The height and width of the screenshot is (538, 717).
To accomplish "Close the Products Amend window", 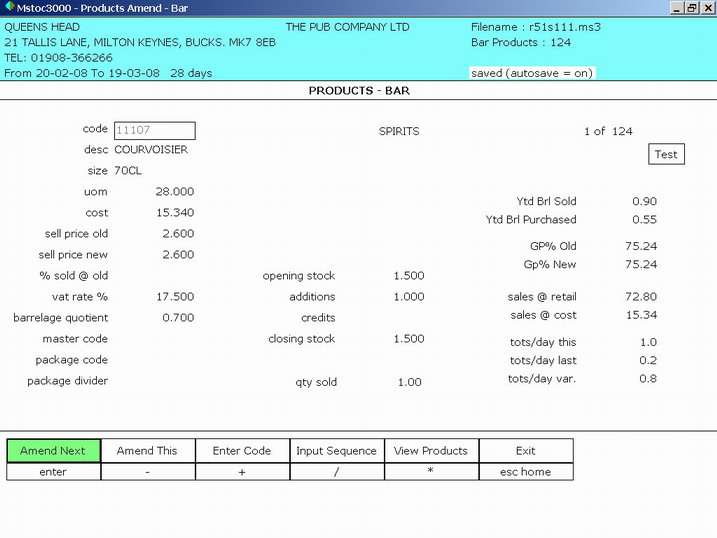I will point(707,8).
